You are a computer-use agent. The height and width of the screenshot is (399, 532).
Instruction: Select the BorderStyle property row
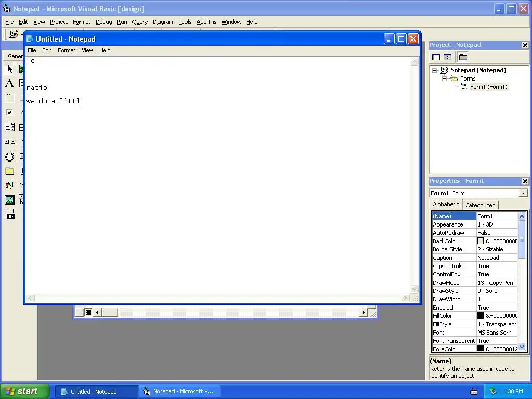(475, 249)
